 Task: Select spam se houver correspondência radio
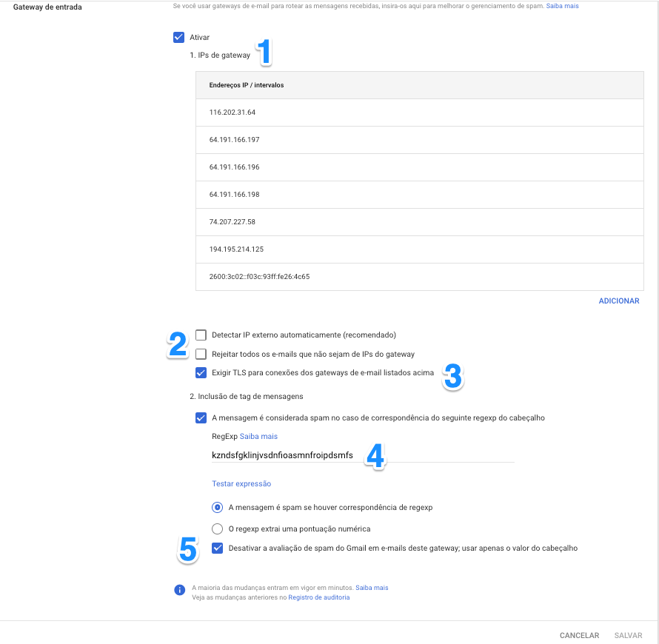[x=217, y=508]
